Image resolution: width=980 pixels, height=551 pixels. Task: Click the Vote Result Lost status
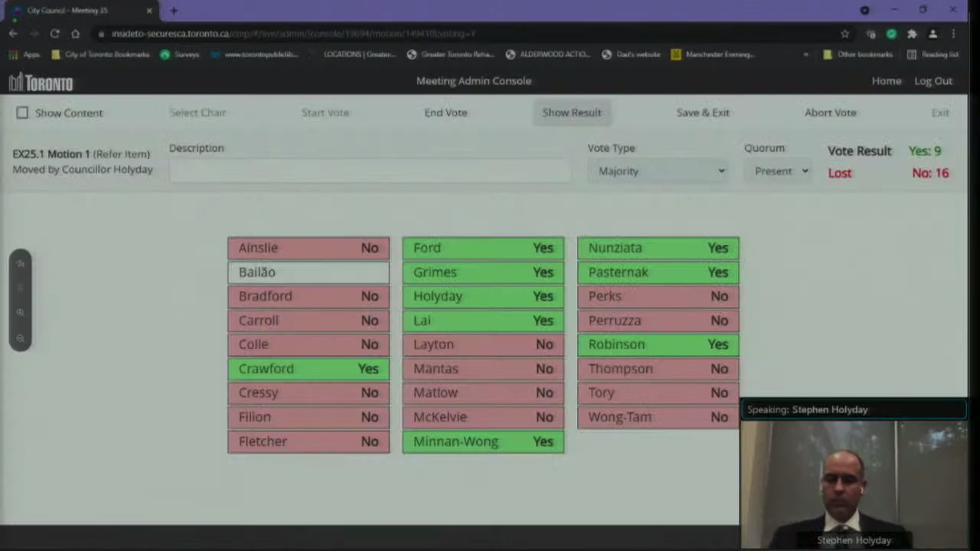click(x=839, y=173)
